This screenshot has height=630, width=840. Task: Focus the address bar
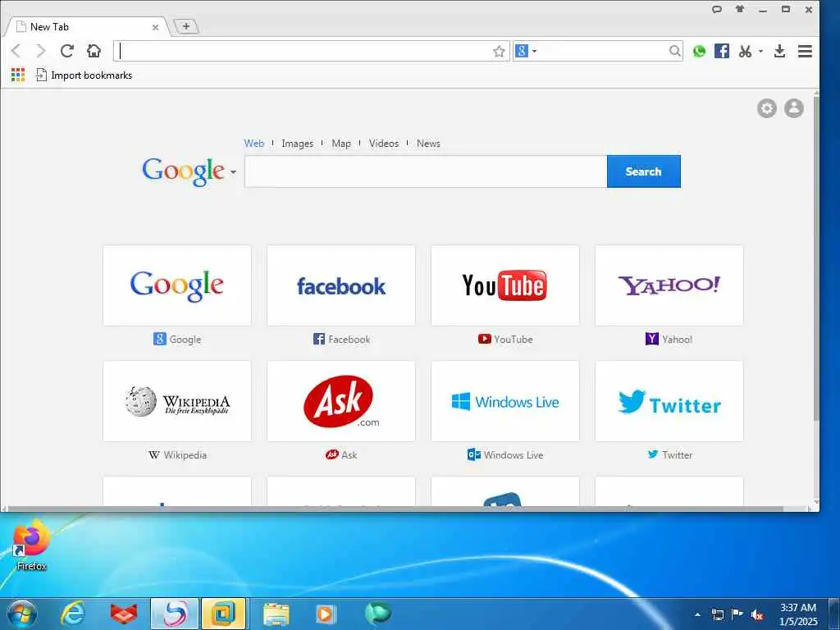(303, 52)
